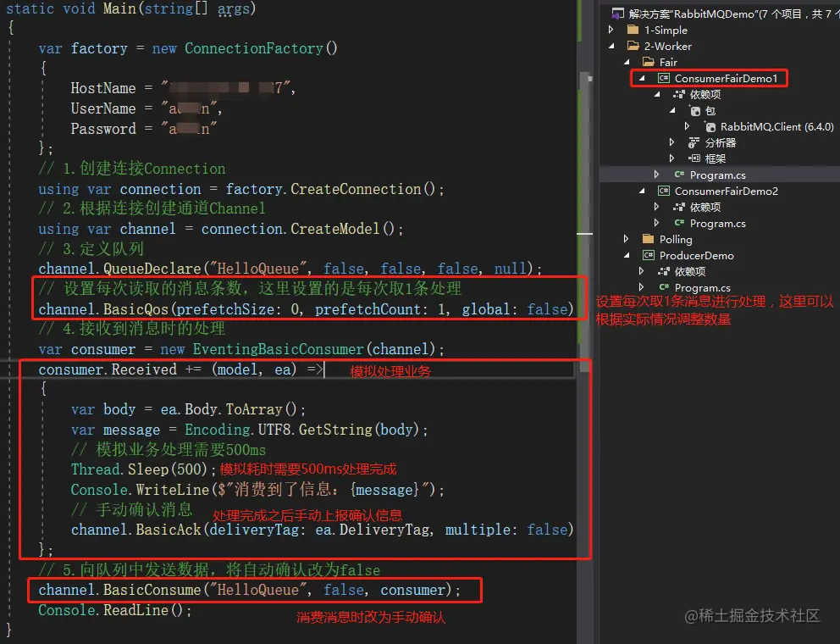Click the 1-Simple folder icon

(633, 30)
